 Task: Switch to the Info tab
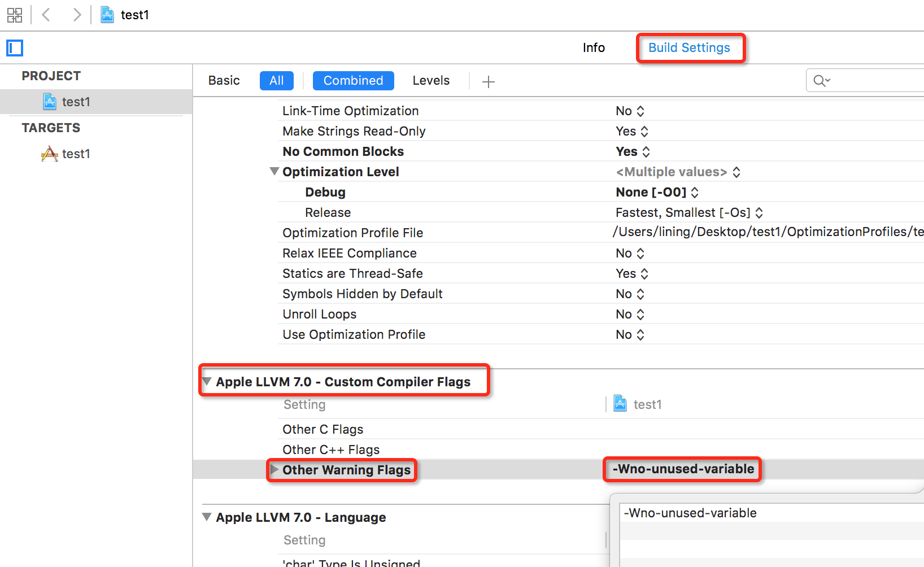coord(594,48)
